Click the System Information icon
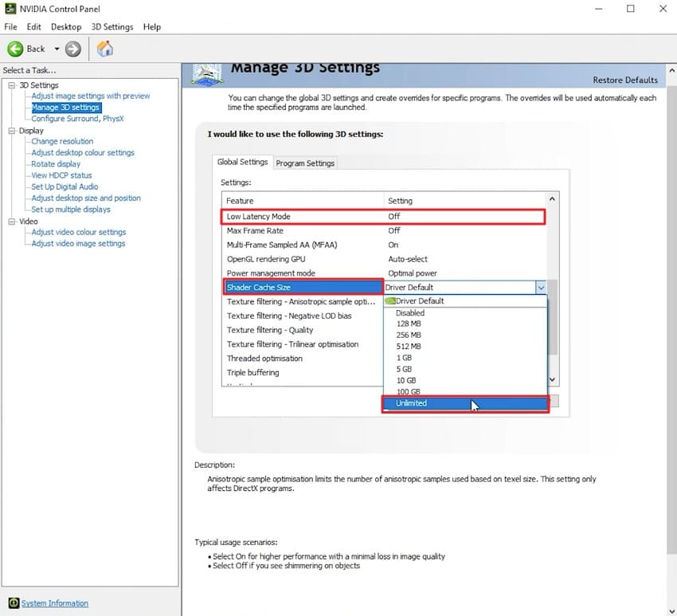The height and width of the screenshot is (616, 677). click(x=14, y=602)
